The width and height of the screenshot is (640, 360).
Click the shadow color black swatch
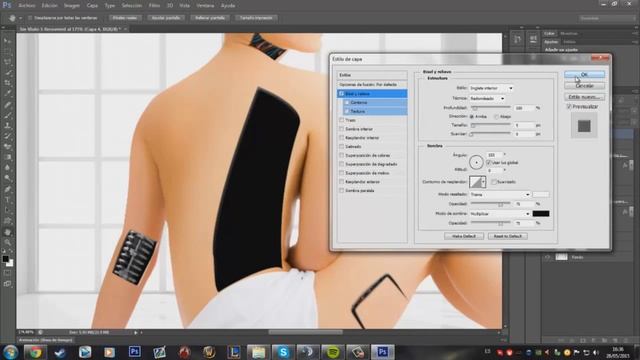click(541, 214)
